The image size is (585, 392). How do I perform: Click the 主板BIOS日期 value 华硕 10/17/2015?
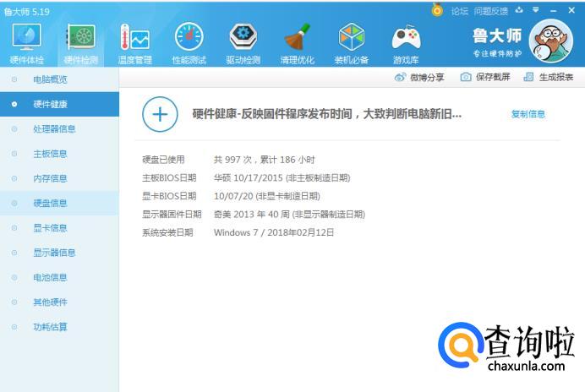point(282,178)
